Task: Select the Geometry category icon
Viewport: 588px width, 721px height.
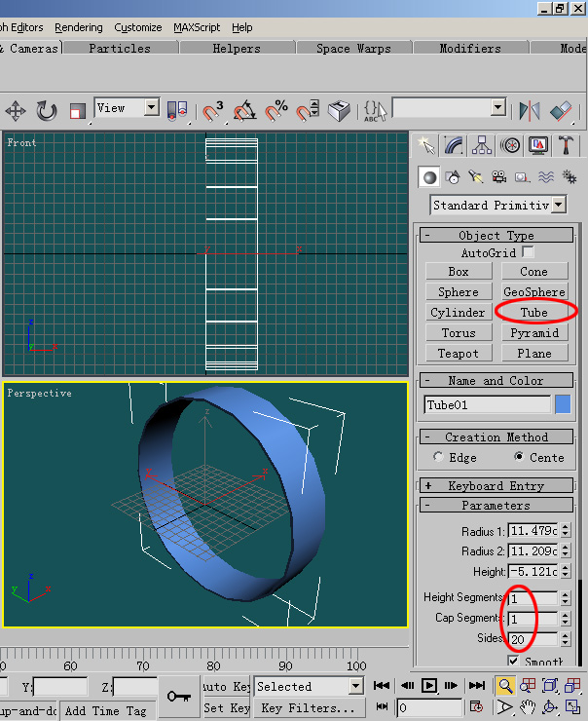Action: point(429,177)
